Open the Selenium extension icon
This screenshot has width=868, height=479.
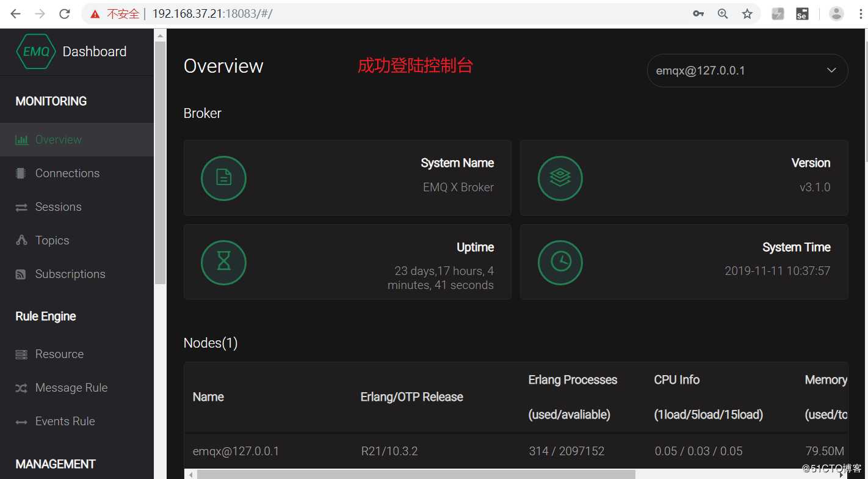pos(802,13)
